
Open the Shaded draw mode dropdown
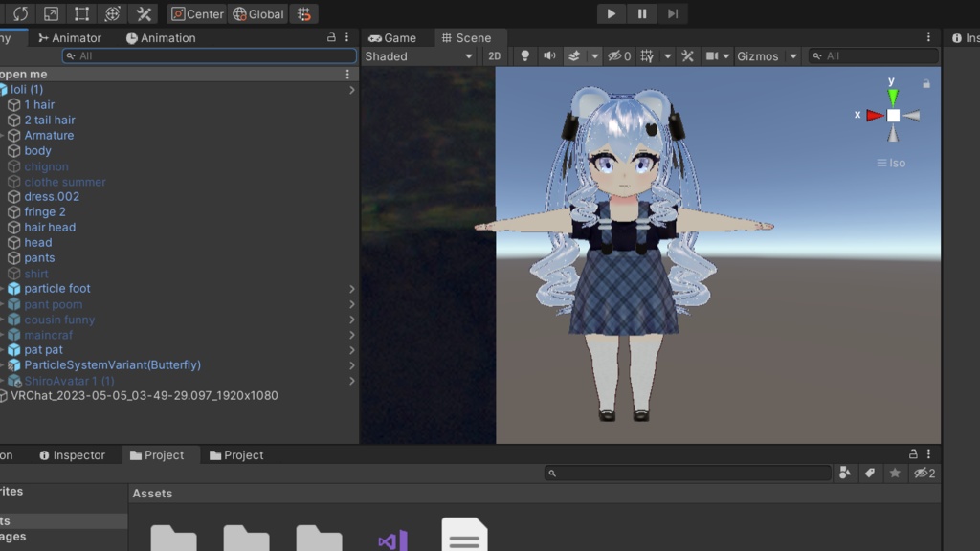[x=419, y=55]
